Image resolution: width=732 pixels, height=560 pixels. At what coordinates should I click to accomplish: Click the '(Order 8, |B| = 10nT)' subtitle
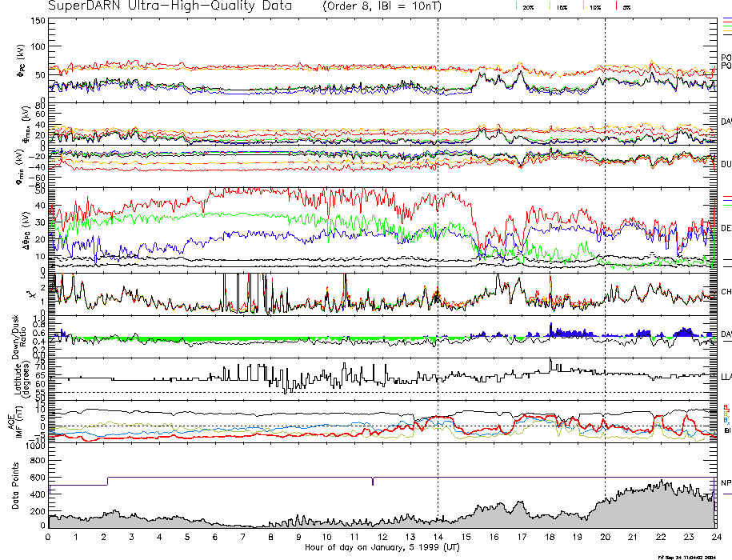pyautogui.click(x=390, y=6)
